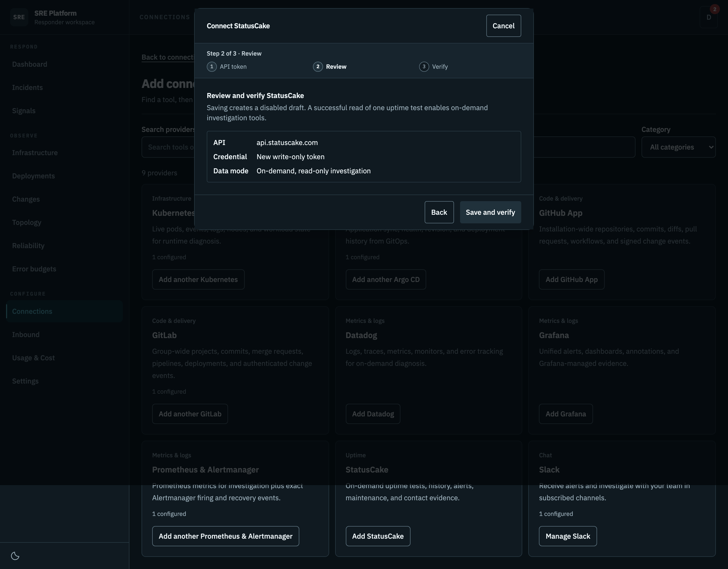The image size is (728, 569).
Task: Click Add another GitLab
Action: 190,414
